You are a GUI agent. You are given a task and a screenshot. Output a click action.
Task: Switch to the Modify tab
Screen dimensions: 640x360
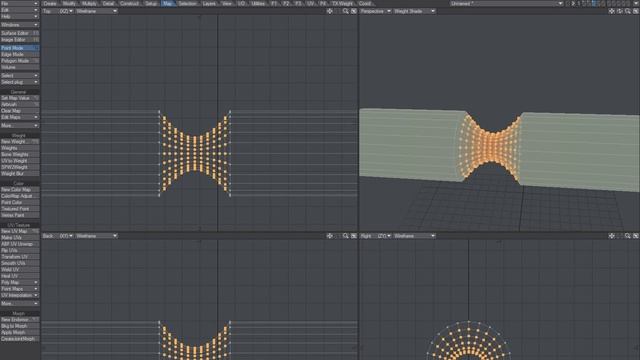69,3
